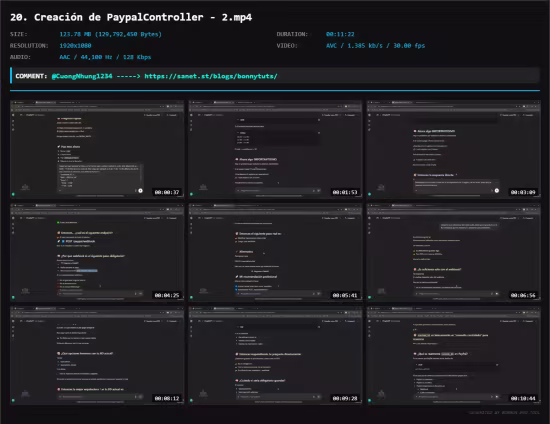This screenshot has width=550, height=424.
Task: Open the thumbnail at timestamp 00:00:37
Action: click(97, 149)
